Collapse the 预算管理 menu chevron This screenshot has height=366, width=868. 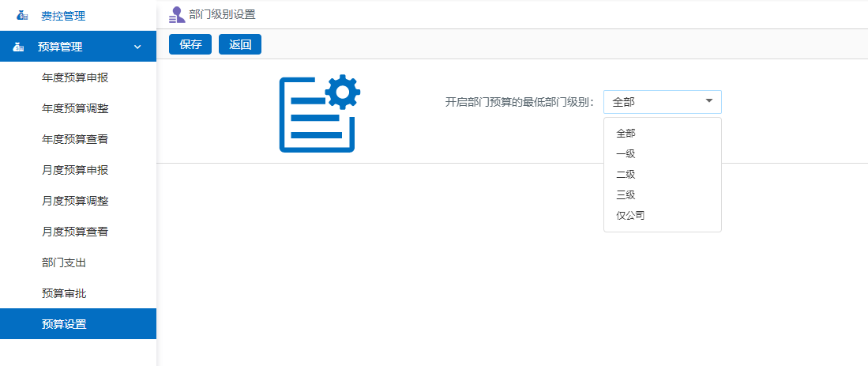coord(137,47)
